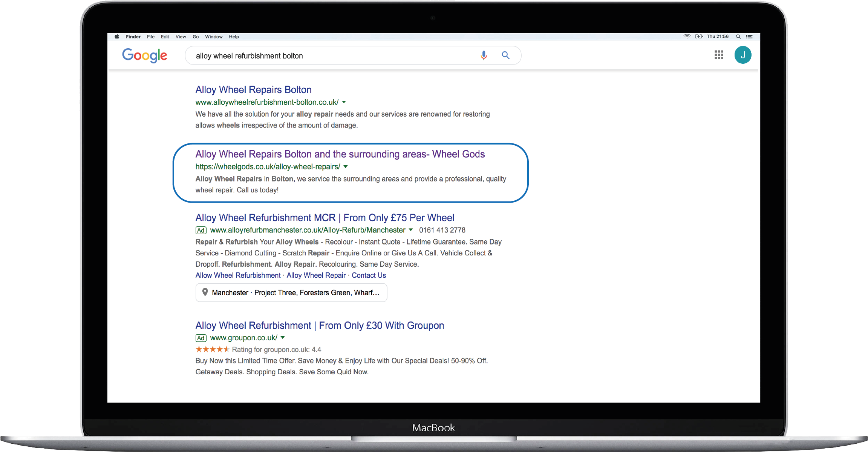Open the View menu
The height and width of the screenshot is (452, 868).
(x=181, y=37)
